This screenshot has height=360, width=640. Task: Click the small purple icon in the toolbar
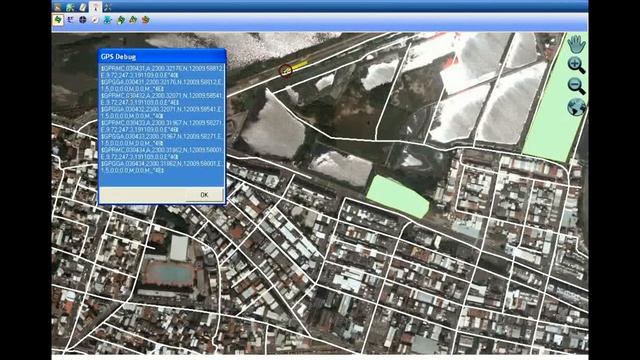tap(70, 20)
